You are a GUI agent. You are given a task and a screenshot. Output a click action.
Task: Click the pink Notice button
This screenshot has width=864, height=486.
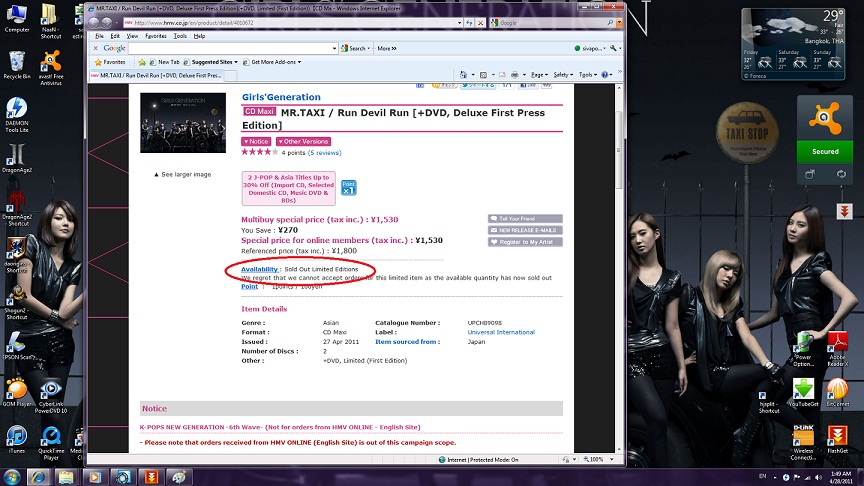click(x=256, y=142)
